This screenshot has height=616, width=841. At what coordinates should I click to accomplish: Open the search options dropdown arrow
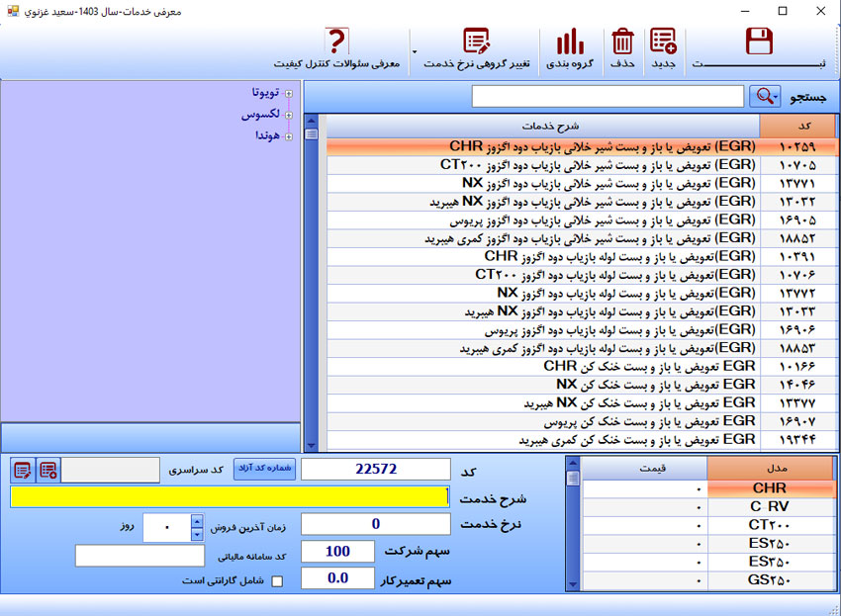click(778, 96)
